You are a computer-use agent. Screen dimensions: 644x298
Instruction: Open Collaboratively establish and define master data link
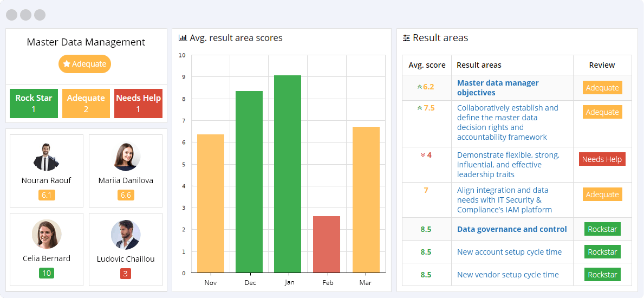pos(508,122)
